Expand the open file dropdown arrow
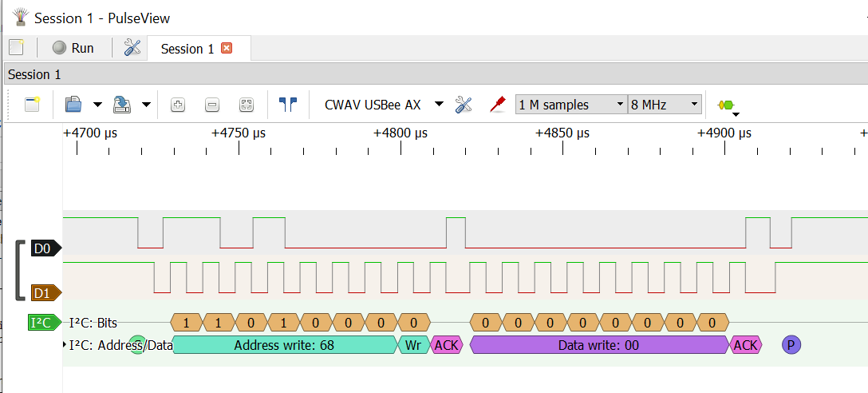Viewport: 868px width, 393px height. pyautogui.click(x=98, y=104)
